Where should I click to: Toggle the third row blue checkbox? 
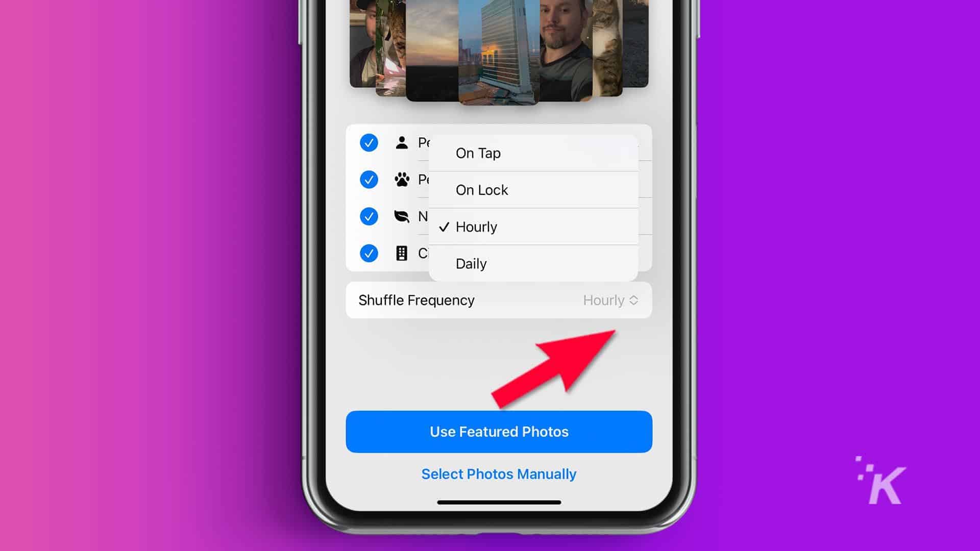368,216
